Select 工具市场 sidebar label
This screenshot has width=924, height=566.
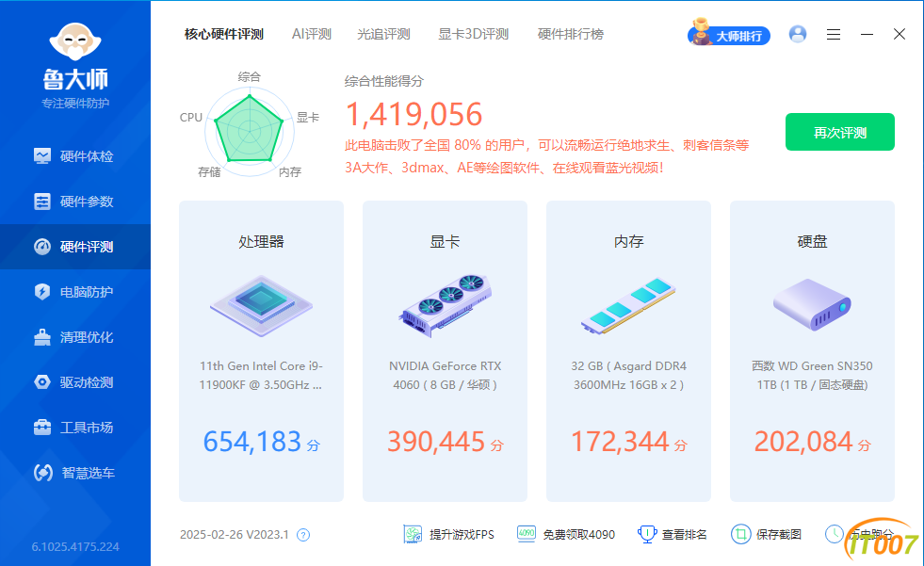coord(87,428)
